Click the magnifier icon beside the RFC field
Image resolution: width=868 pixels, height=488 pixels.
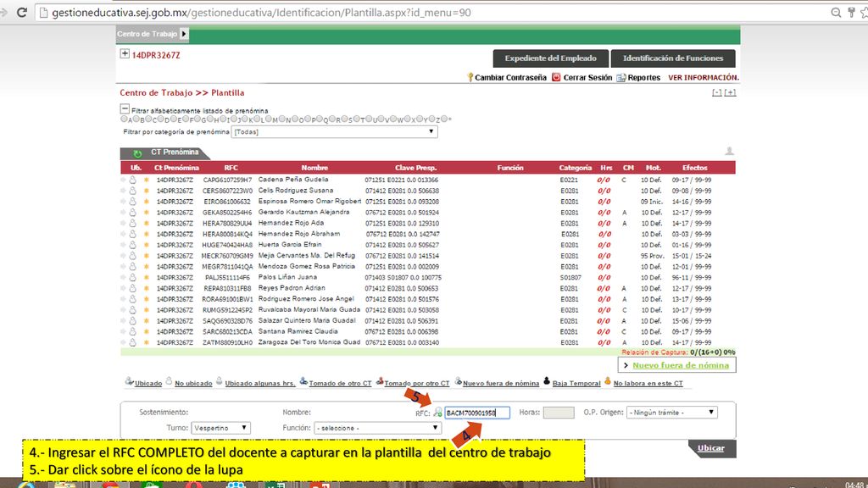(438, 413)
